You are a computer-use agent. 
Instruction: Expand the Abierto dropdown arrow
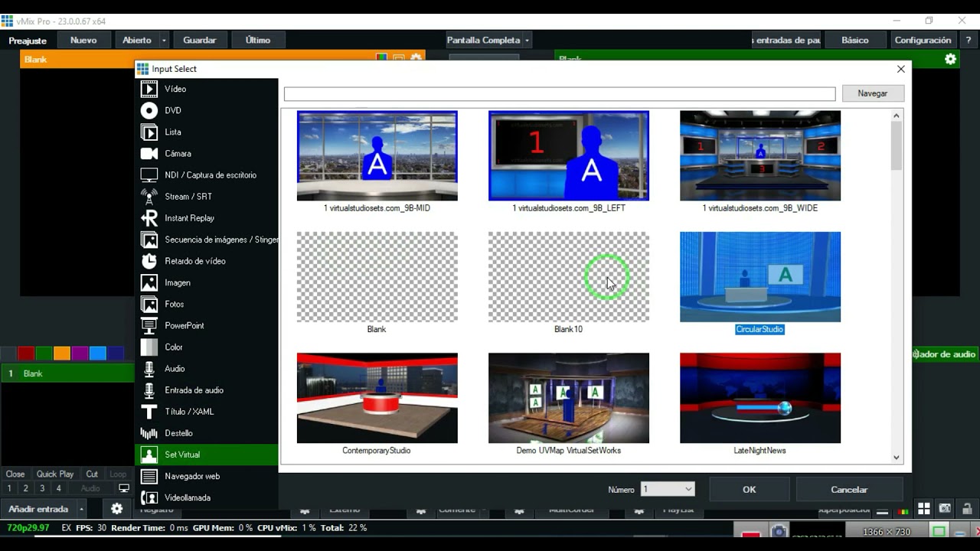click(x=164, y=40)
